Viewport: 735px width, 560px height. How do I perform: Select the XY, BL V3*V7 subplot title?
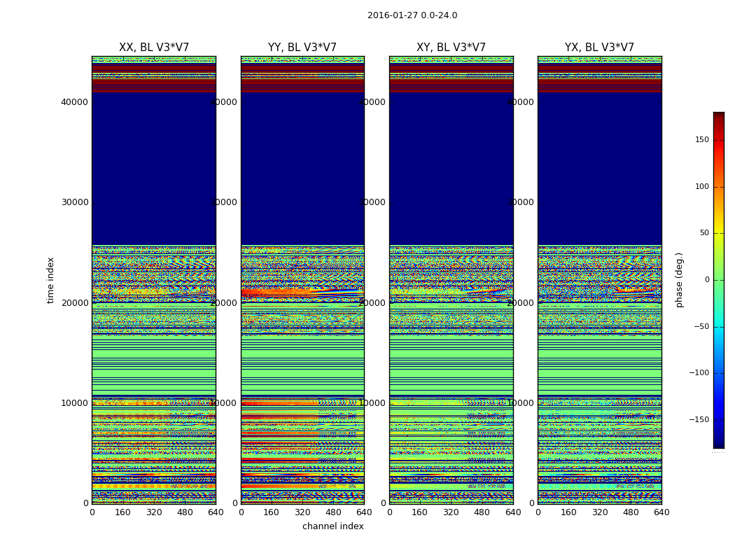[451, 48]
